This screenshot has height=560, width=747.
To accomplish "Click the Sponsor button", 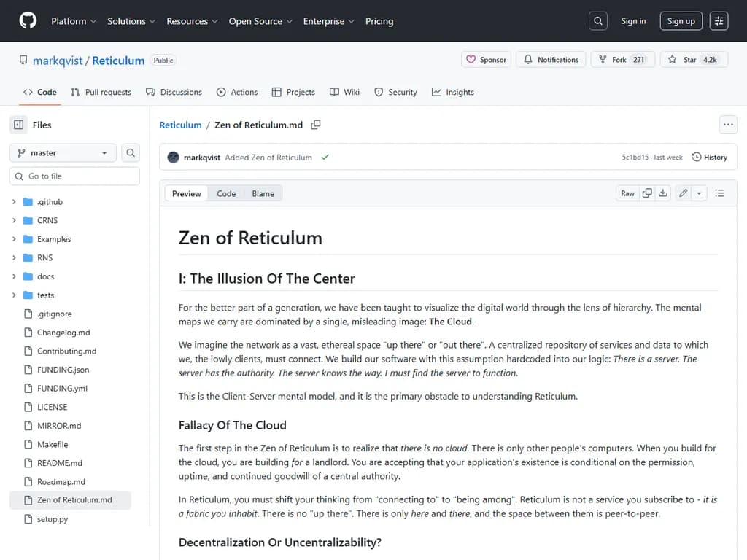I will tap(486, 60).
